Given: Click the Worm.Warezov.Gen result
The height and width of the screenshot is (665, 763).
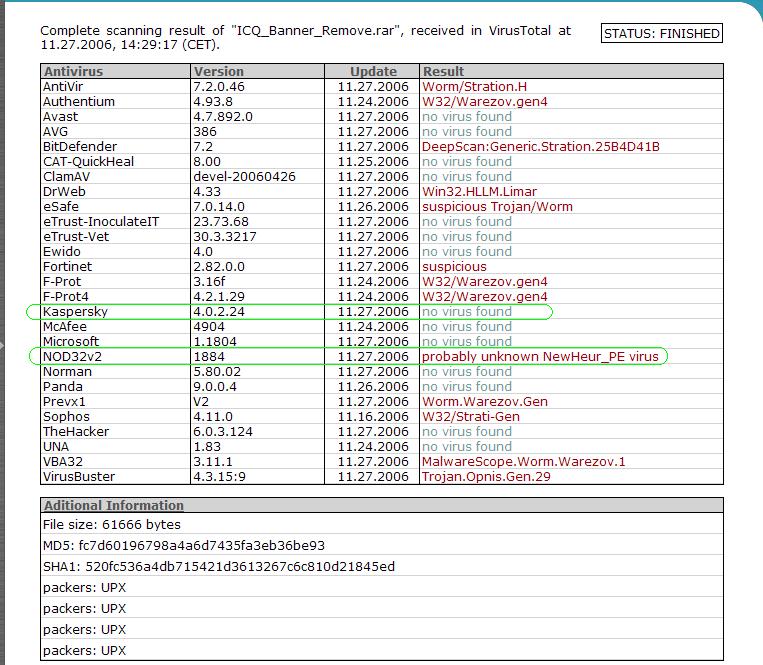Looking at the screenshot, I should tap(485, 402).
